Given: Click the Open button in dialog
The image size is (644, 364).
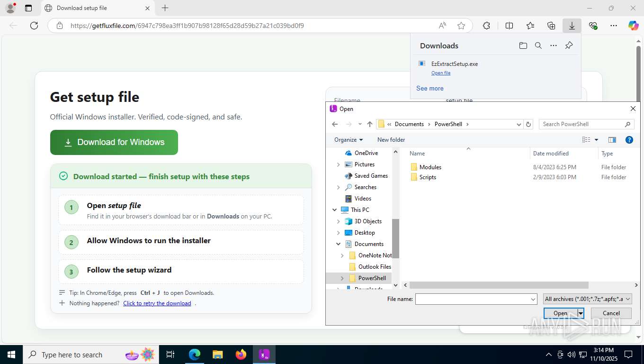Looking at the screenshot, I should pos(561,313).
